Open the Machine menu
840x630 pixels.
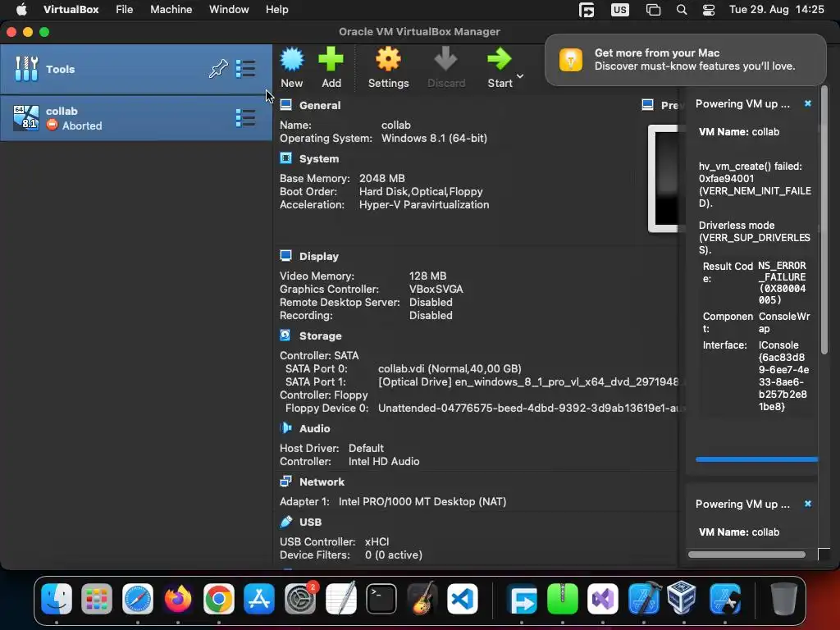(171, 10)
